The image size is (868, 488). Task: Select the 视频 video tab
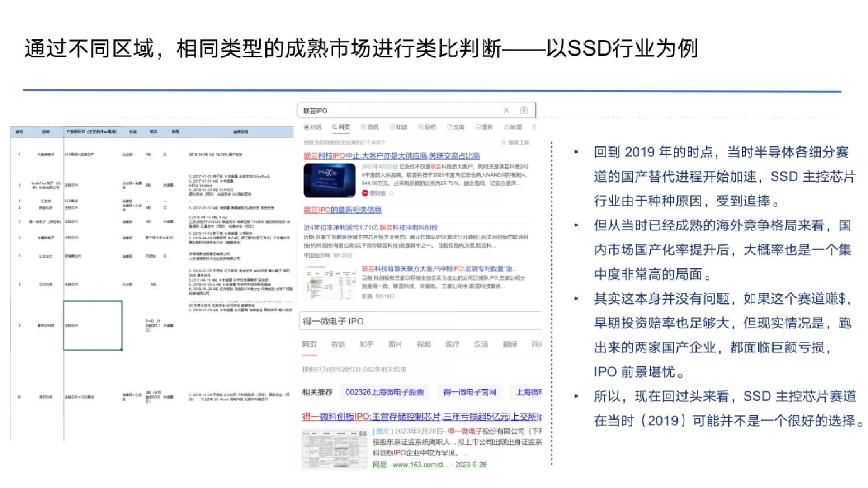(x=423, y=344)
